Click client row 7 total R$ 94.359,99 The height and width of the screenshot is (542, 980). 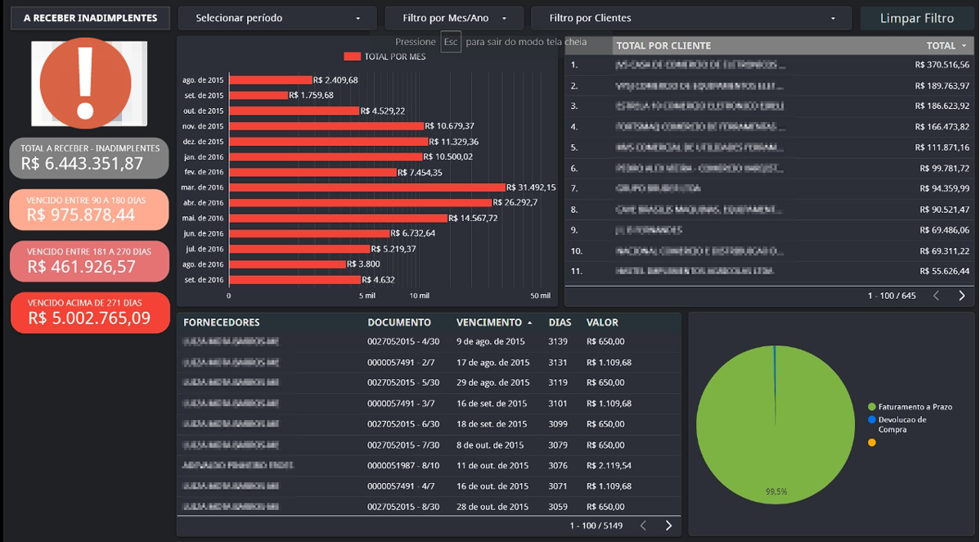pyautogui.click(x=944, y=188)
